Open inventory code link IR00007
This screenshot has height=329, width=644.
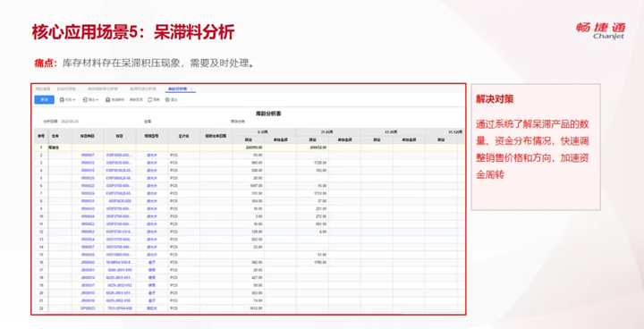(88, 156)
